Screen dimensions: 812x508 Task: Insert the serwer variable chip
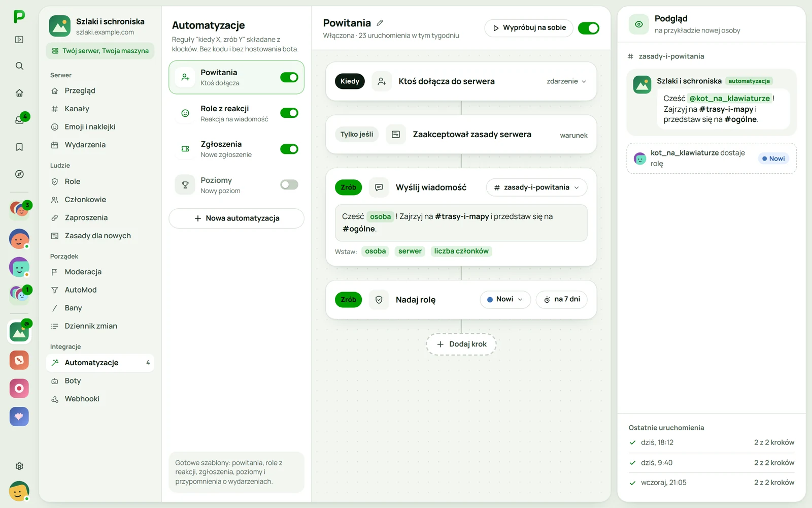[x=410, y=251]
